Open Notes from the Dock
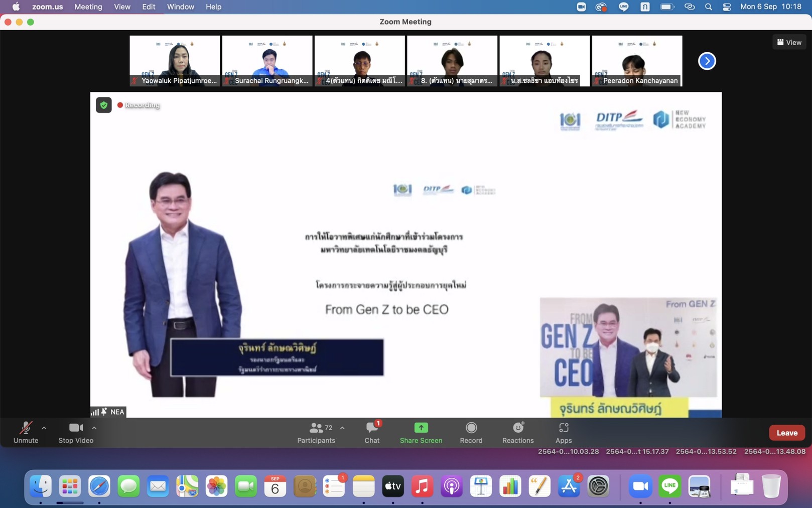This screenshot has height=508, width=812. 364,486
